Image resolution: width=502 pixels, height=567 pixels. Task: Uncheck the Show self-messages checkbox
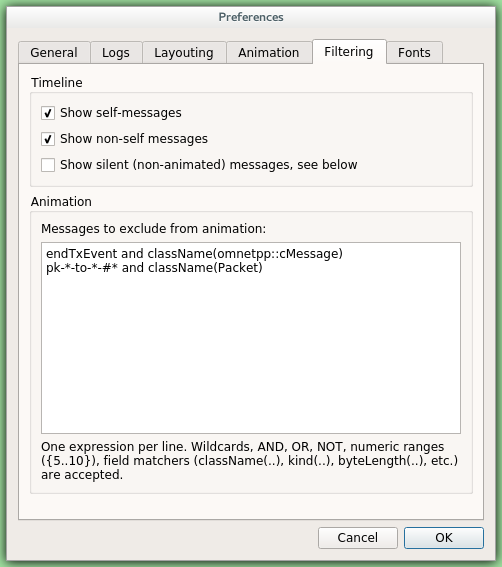click(x=48, y=113)
